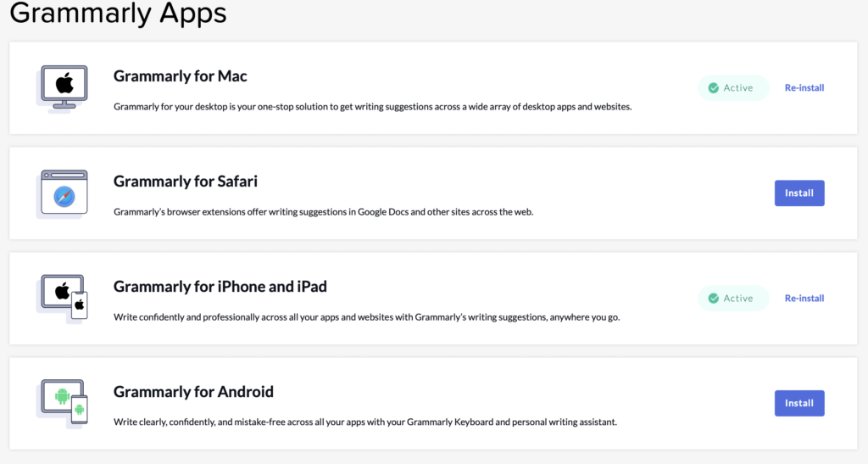
Task: Select the "Grammarly for Safari" title
Action: click(x=185, y=182)
